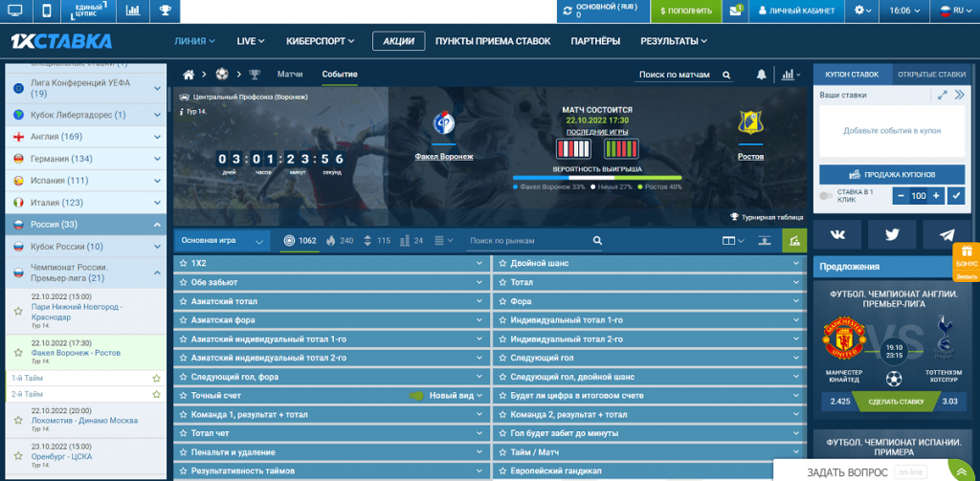
Task: Click the green 'Пополнить' button
Action: (686, 11)
